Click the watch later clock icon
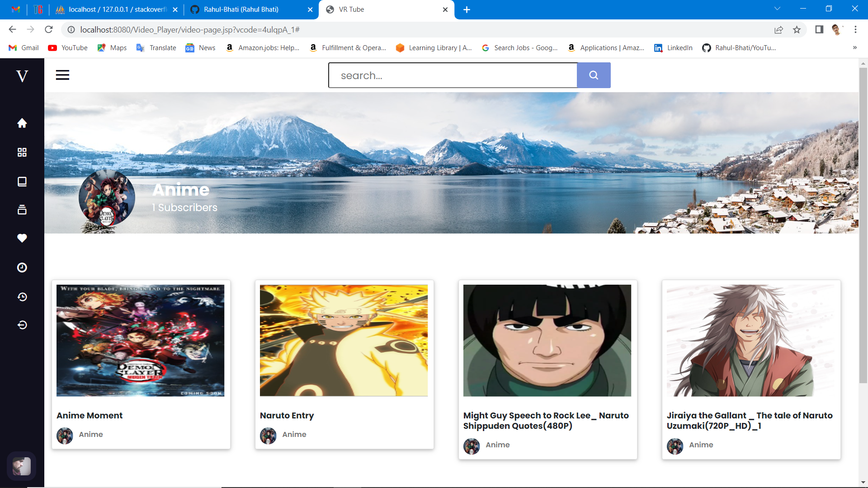The height and width of the screenshot is (488, 868). 22,267
